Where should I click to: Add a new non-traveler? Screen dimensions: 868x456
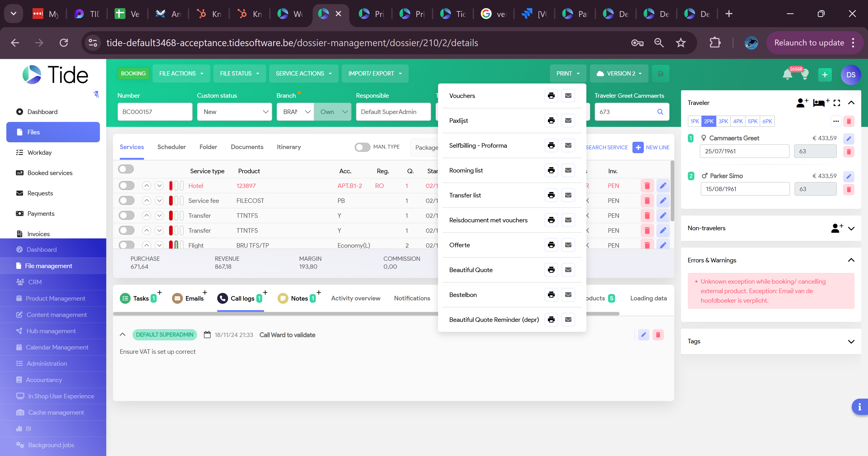click(837, 228)
